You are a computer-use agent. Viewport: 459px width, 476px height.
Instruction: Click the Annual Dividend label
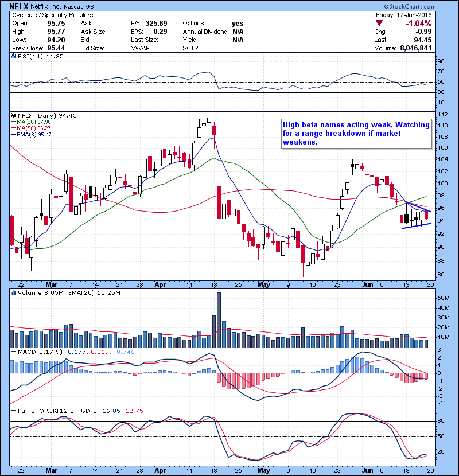click(x=205, y=32)
